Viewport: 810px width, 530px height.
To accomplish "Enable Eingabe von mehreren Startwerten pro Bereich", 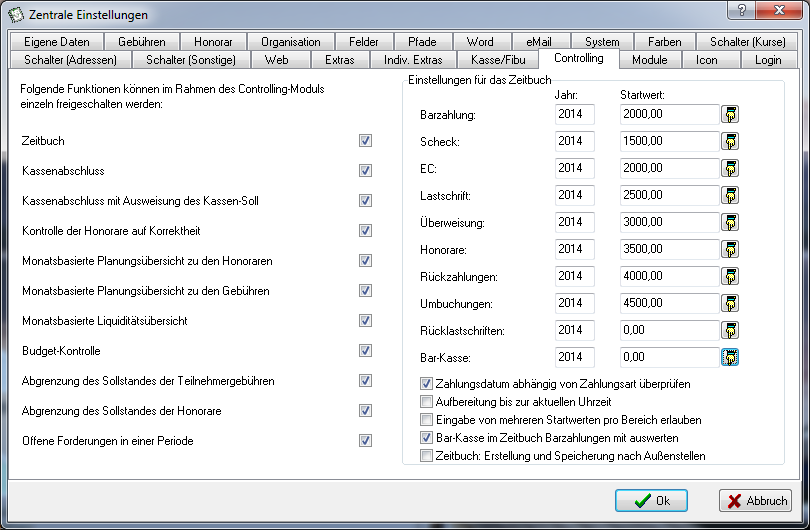I will 426,419.
